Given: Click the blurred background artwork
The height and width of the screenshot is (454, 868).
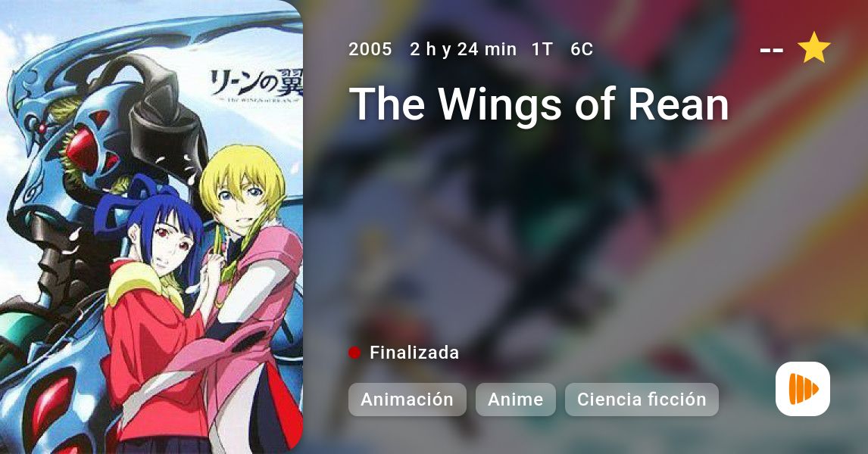Looking at the screenshot, I should (x=554, y=232).
